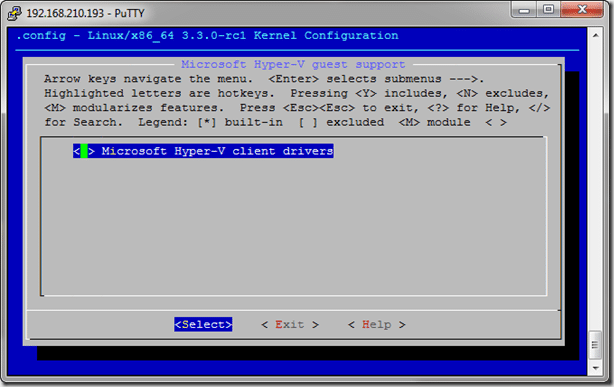Minimize the PuTTY window
Screen dimensions: 614x387
(524, 10)
